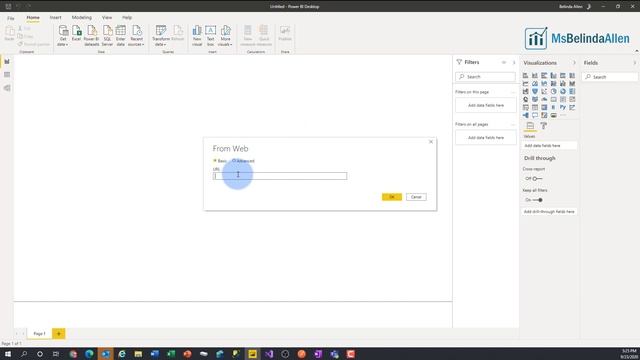Get more visuals via ellipsis in Visualizations
This screenshot has width=640, height=360.
(563, 116)
